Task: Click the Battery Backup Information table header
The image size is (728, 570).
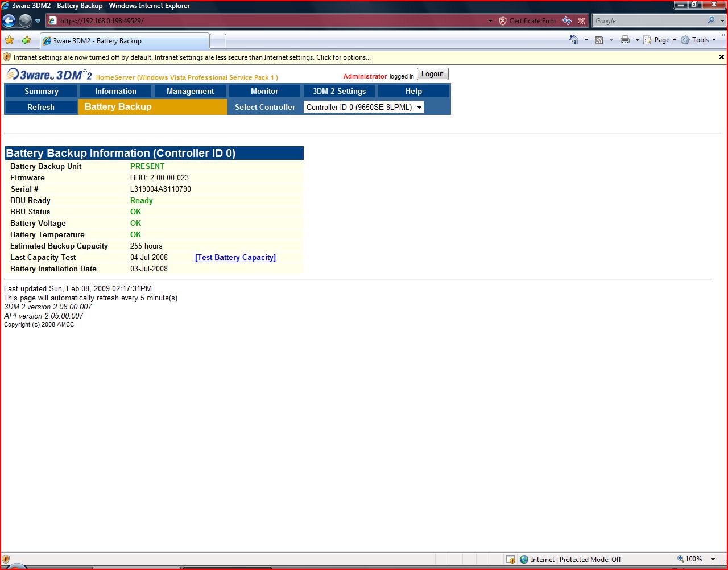Action: (x=154, y=153)
